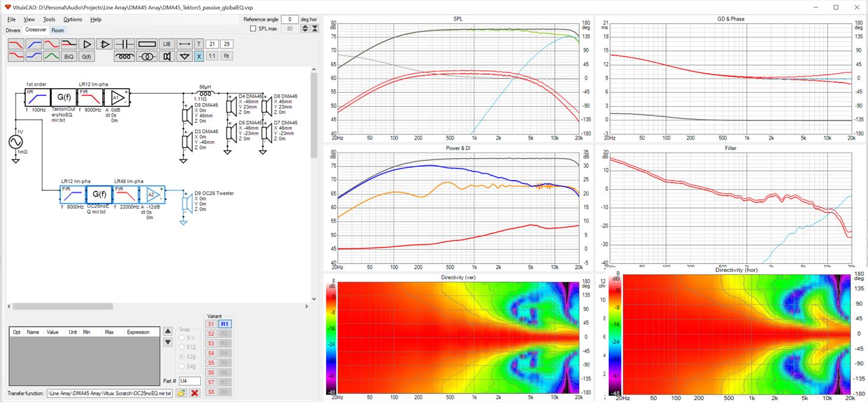Select the E12 snap option
Screen dimensions: 868x403
tap(182, 347)
